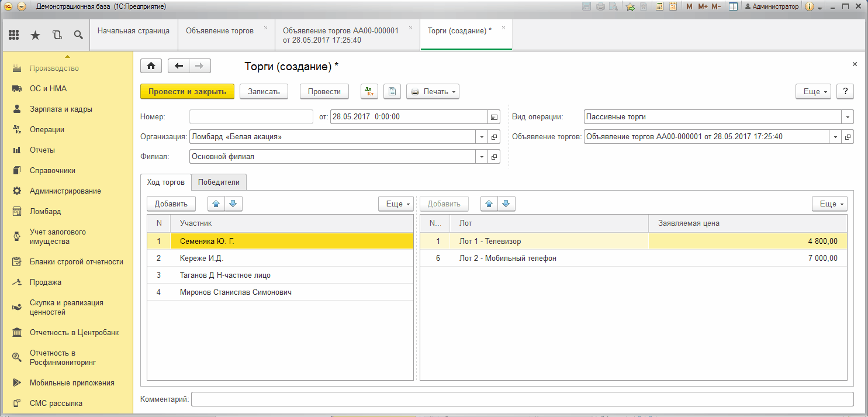Open the document report icon next to Печать
This screenshot has height=417, width=868.
[392, 91]
